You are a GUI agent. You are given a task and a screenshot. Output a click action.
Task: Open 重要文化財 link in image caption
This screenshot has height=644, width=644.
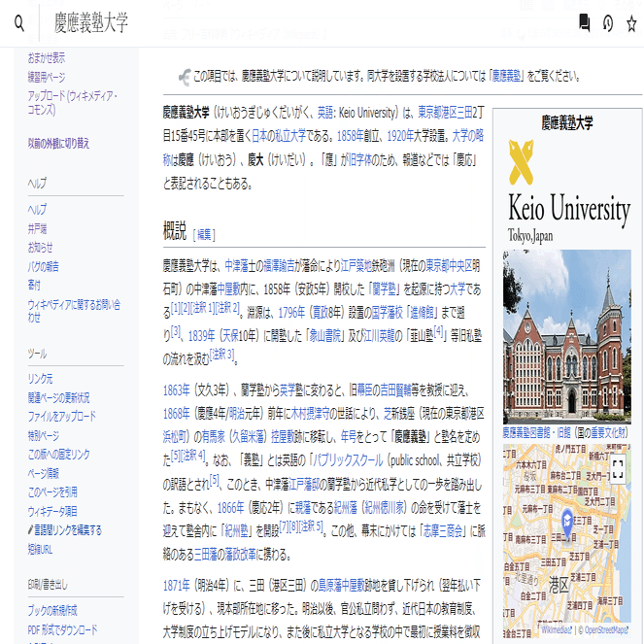pyautogui.click(x=607, y=432)
